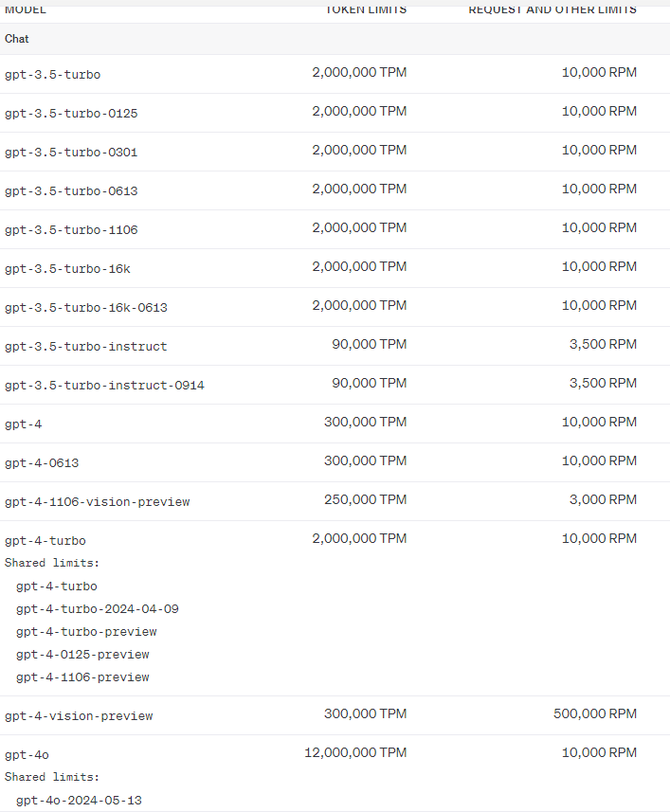The height and width of the screenshot is (812, 670).
Task: Click gpt-4o-2024-05-13 in shared limits
Action: (79, 801)
